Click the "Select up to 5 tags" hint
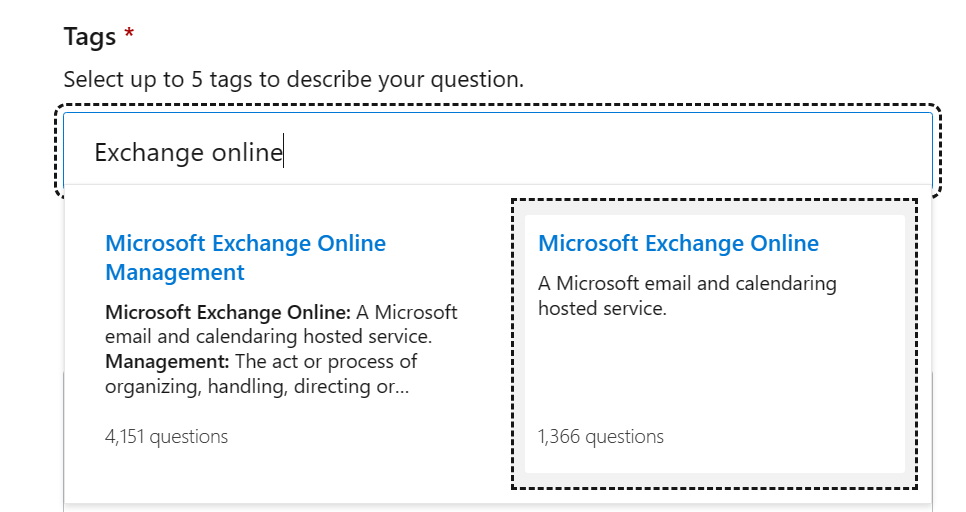This screenshot has width=966, height=512. (x=293, y=79)
